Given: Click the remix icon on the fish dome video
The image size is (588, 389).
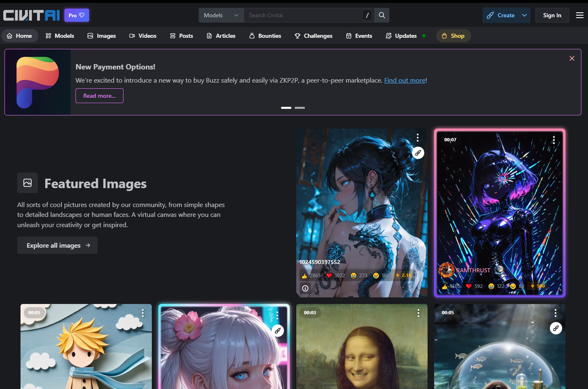Looking at the screenshot, I should pos(556,328).
